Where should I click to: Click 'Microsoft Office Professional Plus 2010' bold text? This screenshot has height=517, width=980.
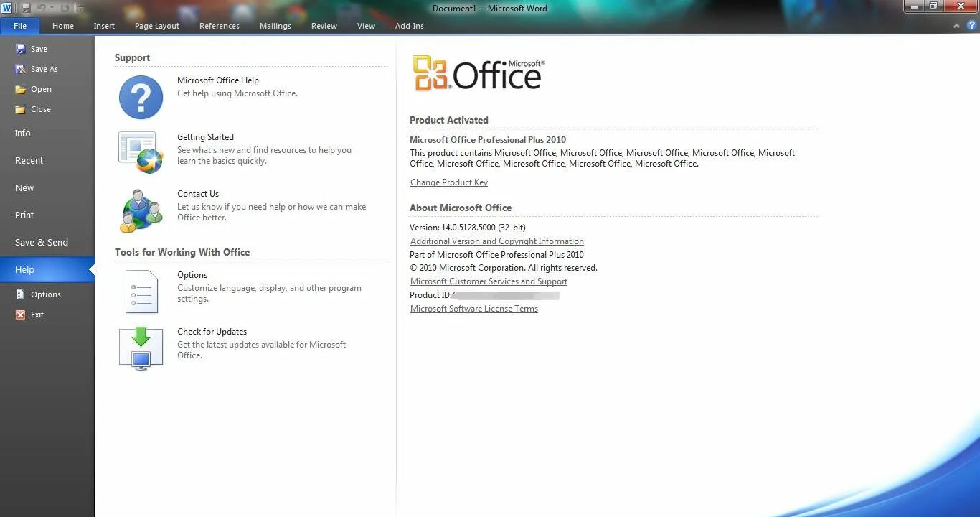pos(488,140)
